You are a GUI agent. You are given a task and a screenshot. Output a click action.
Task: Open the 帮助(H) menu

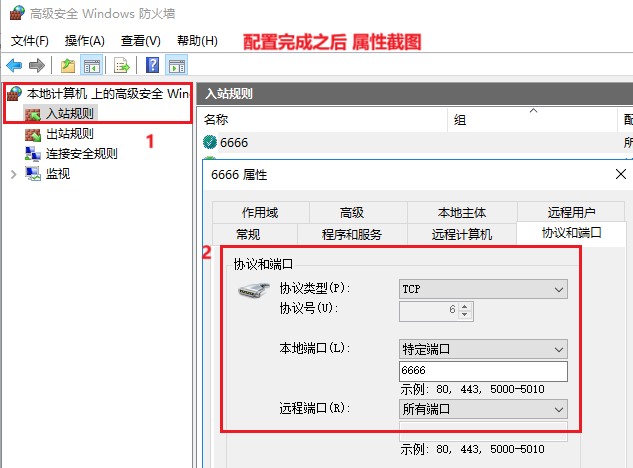point(197,40)
